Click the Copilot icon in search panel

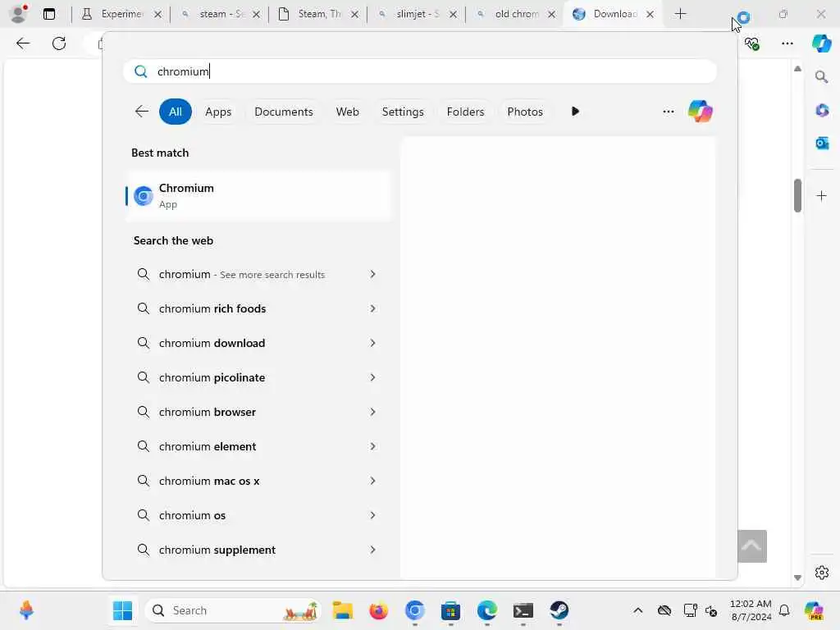click(x=701, y=112)
